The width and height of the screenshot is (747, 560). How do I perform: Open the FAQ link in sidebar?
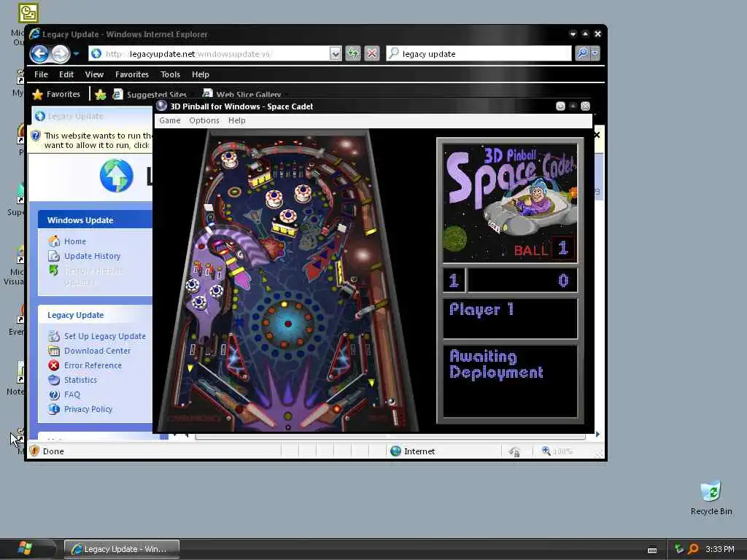72,394
